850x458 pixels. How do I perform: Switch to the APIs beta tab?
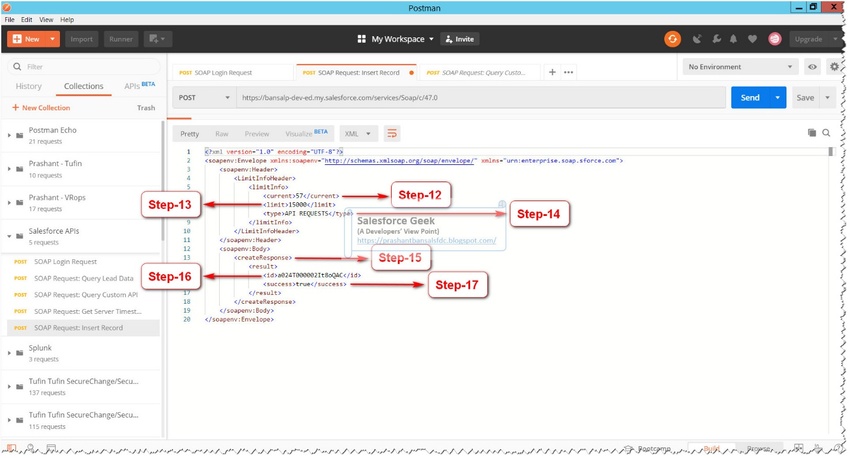pos(139,86)
